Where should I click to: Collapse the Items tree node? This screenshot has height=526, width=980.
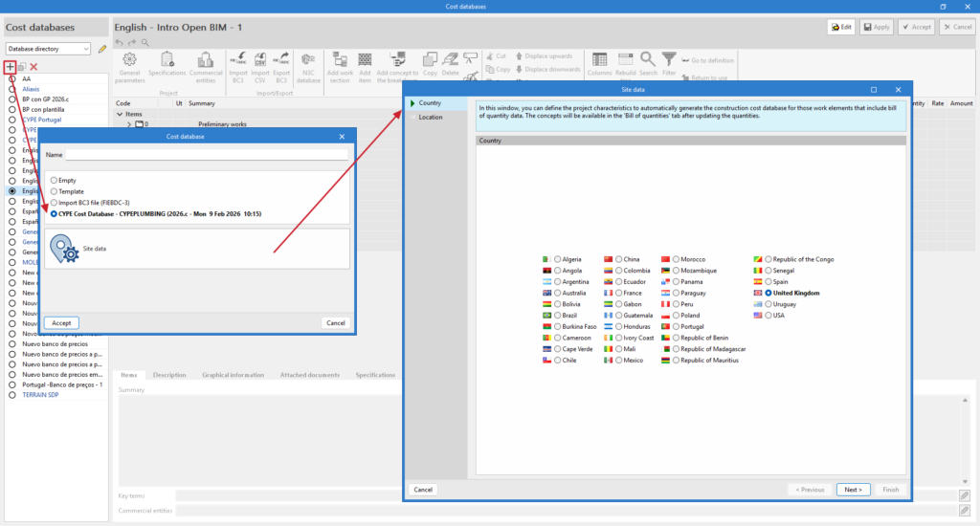pos(120,115)
